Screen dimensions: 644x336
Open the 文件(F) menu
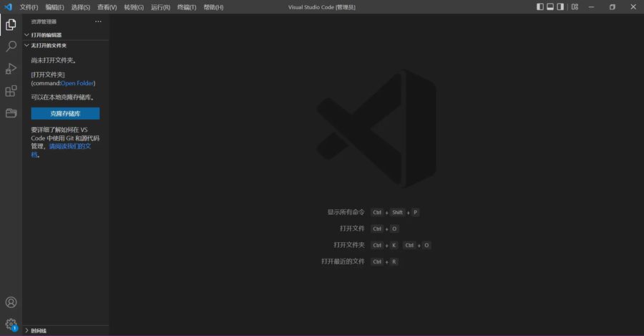pos(29,7)
